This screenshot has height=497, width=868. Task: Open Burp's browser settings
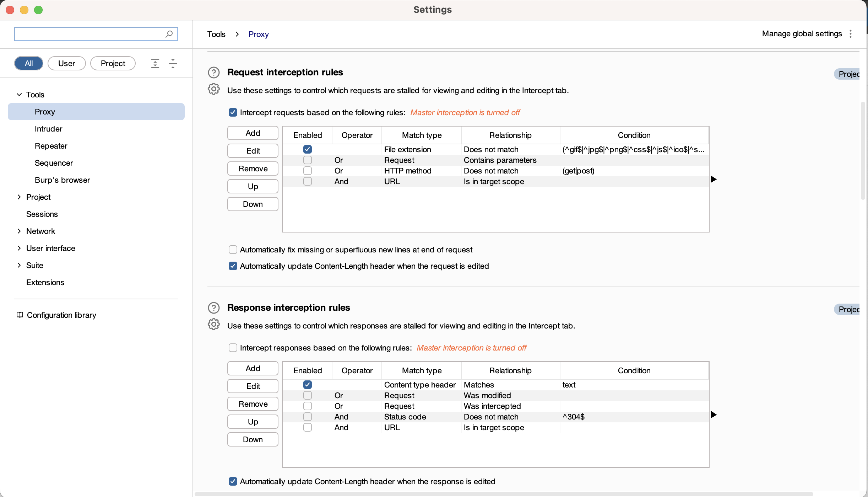coord(62,180)
